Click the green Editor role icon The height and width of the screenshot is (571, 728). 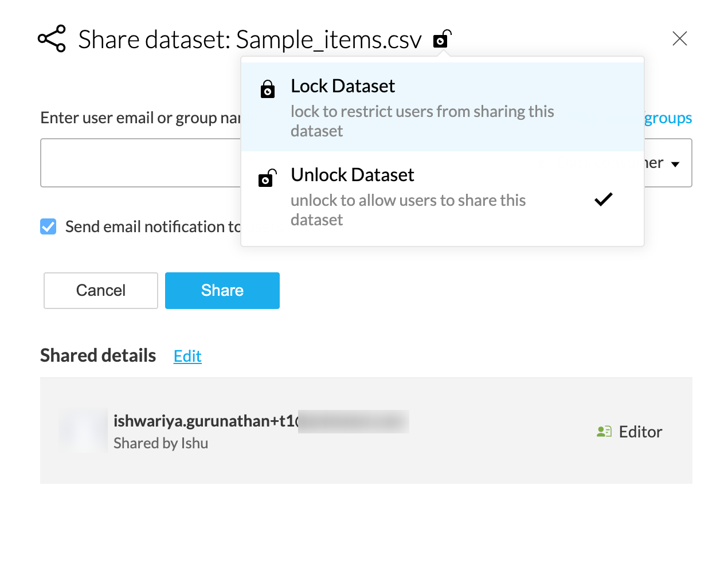(x=604, y=432)
